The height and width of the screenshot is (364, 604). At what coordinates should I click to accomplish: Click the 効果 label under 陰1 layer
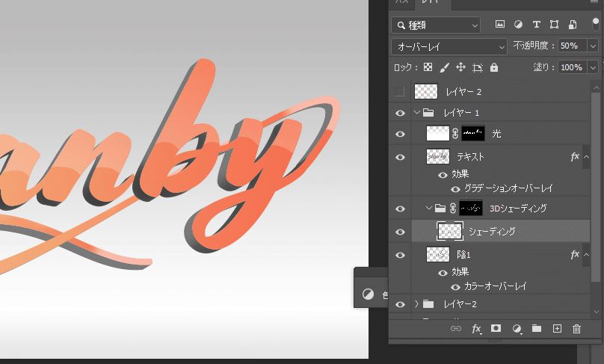460,271
